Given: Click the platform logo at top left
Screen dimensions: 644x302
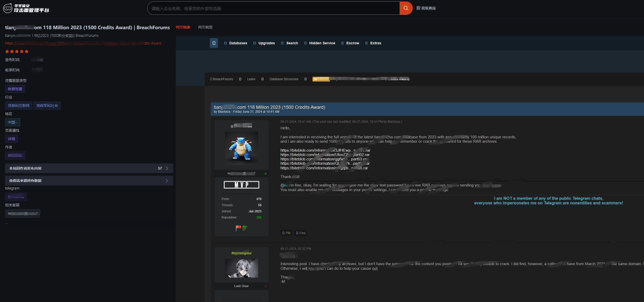Looking at the screenshot, I should click(x=26, y=8).
